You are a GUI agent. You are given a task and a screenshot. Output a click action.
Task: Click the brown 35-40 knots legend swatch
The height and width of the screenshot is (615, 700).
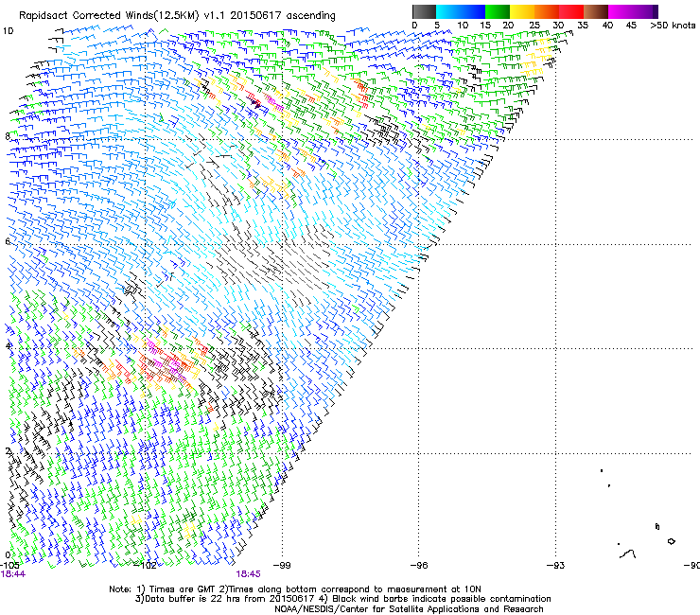[596, 11]
